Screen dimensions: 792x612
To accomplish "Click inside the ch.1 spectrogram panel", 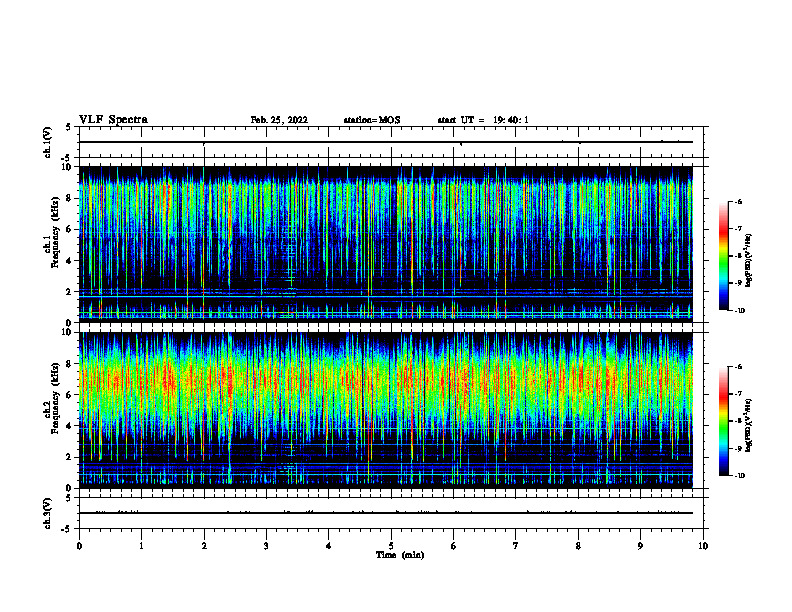I will [386, 244].
